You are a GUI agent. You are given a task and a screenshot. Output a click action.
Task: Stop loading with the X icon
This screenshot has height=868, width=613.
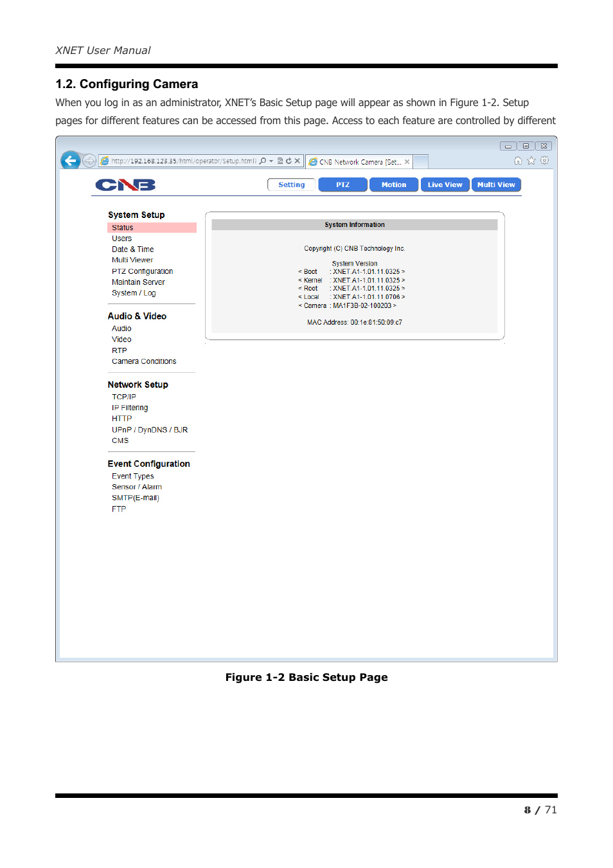(x=297, y=161)
